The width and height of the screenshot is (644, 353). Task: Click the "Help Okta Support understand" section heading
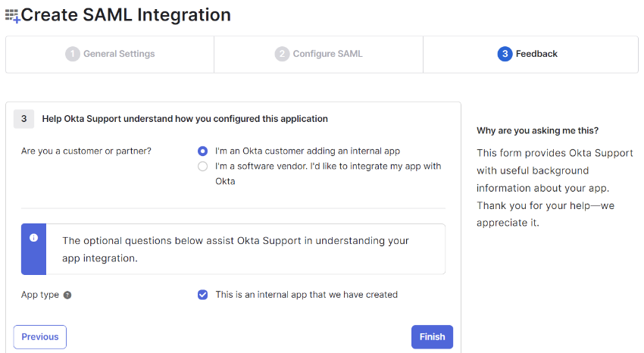185,119
